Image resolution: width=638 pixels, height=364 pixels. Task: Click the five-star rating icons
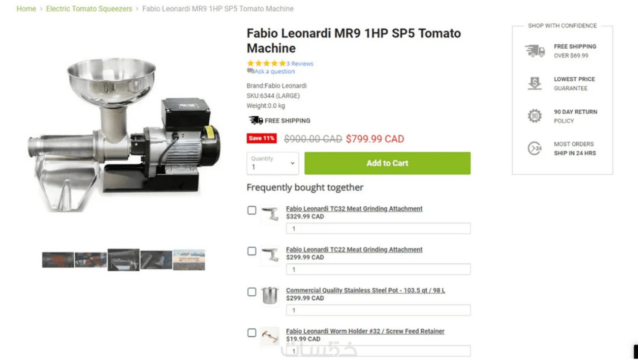(x=266, y=63)
